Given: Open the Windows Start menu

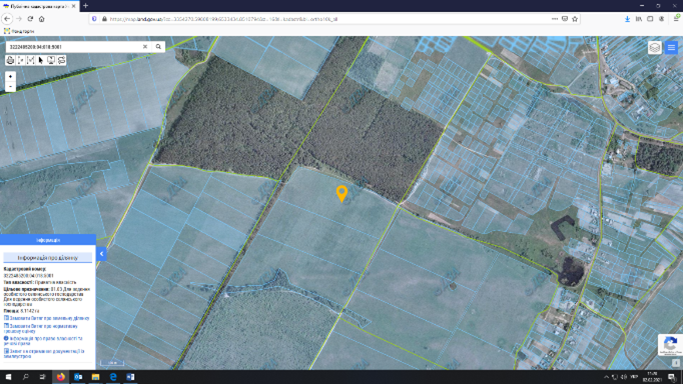Looking at the screenshot, I should 8,377.
